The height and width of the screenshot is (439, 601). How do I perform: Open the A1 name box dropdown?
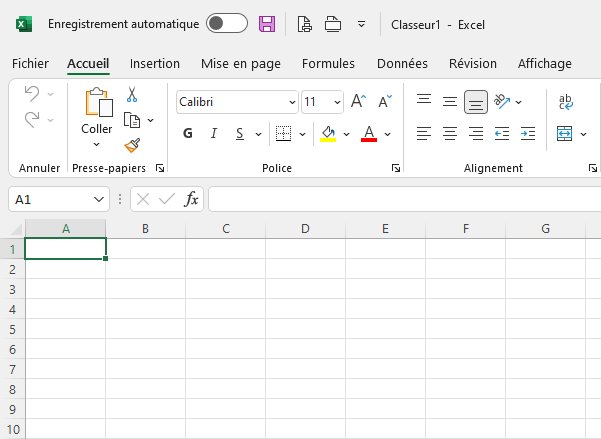tap(99, 199)
